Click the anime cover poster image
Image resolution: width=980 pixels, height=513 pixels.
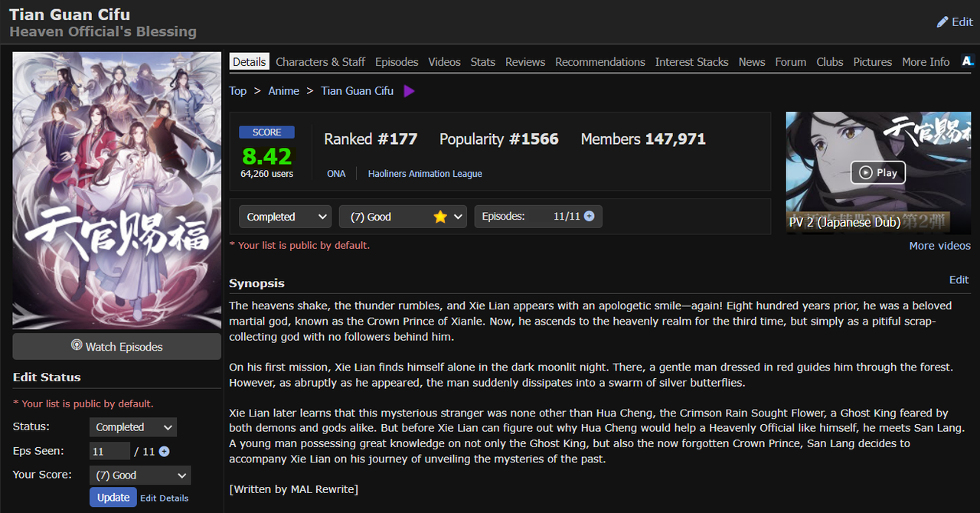pyautogui.click(x=117, y=191)
